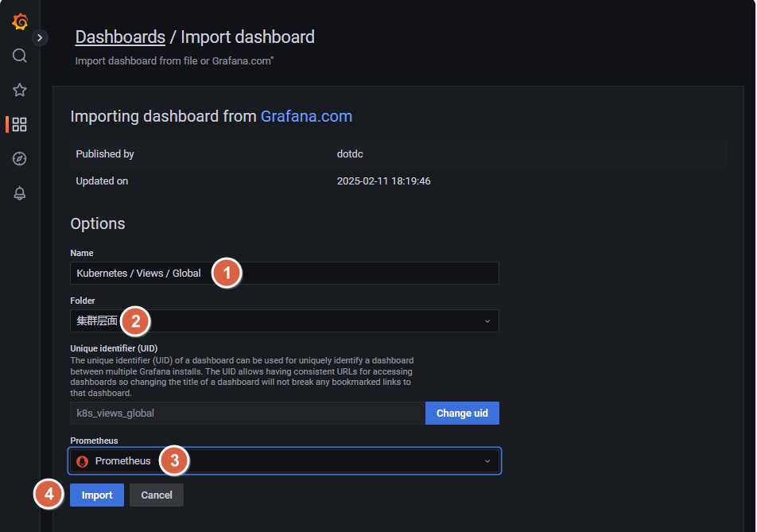
Task: Open the Dashboards grid icon
Action: click(x=19, y=124)
